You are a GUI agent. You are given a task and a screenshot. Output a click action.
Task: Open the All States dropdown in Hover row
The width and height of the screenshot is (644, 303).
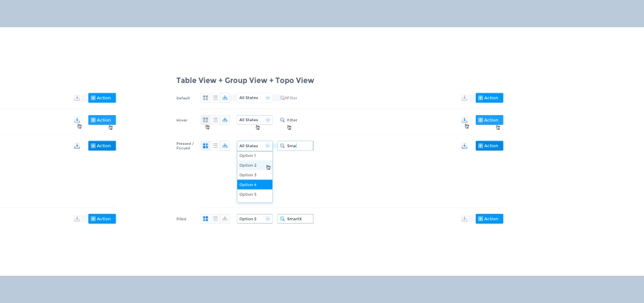coord(254,120)
